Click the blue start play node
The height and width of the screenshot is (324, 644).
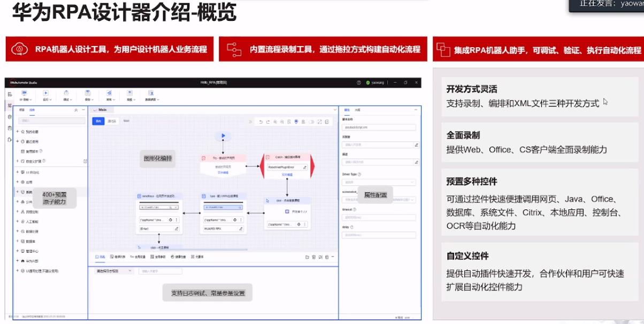click(x=224, y=136)
